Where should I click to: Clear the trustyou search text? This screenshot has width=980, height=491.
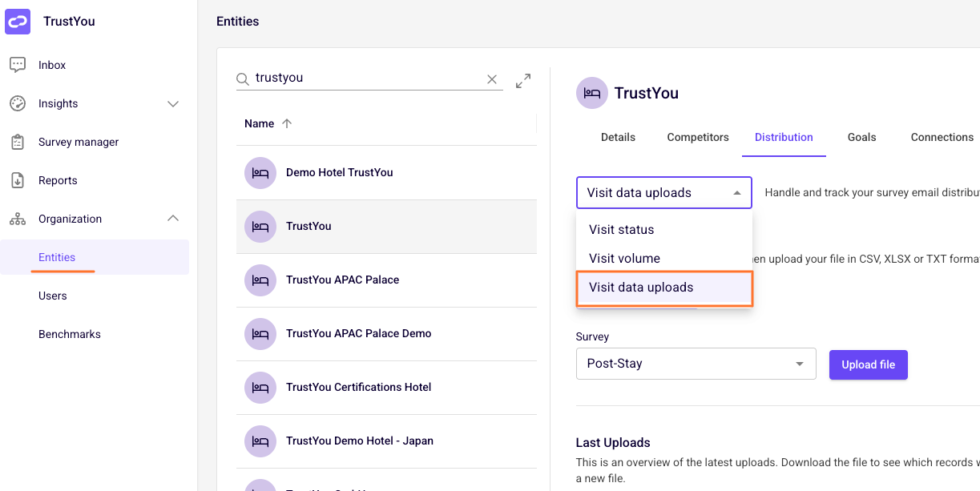click(492, 79)
